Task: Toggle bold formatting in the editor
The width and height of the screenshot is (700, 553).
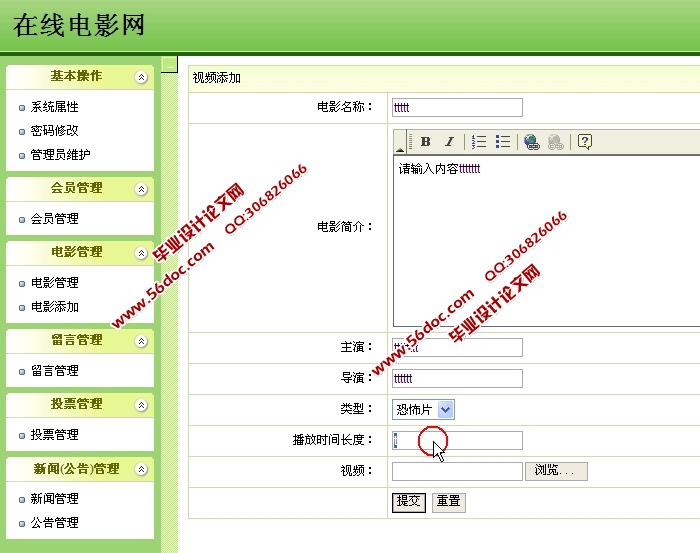Action: point(425,142)
